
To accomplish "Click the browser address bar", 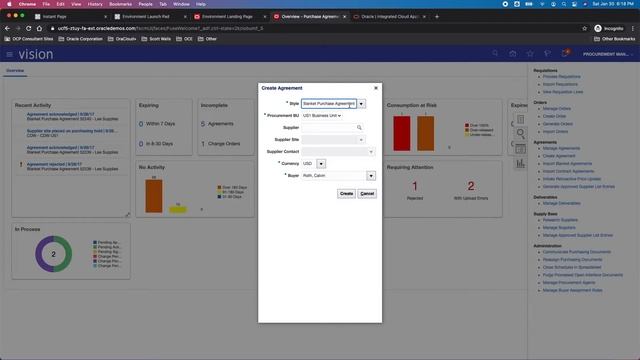I will (x=314, y=28).
